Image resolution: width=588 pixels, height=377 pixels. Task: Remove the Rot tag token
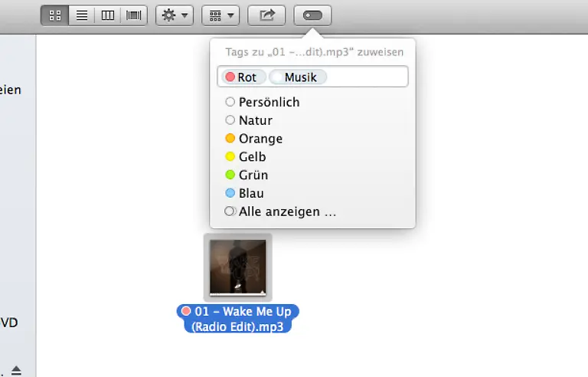(x=243, y=77)
